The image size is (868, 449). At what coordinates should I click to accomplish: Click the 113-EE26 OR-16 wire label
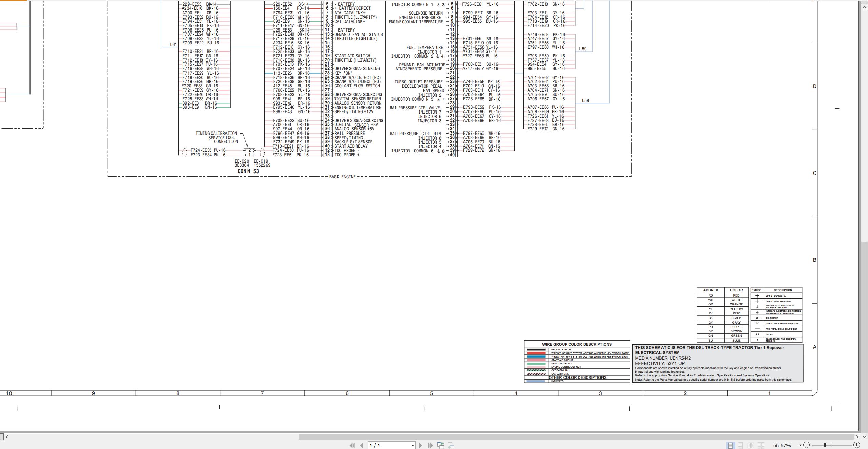point(291,73)
